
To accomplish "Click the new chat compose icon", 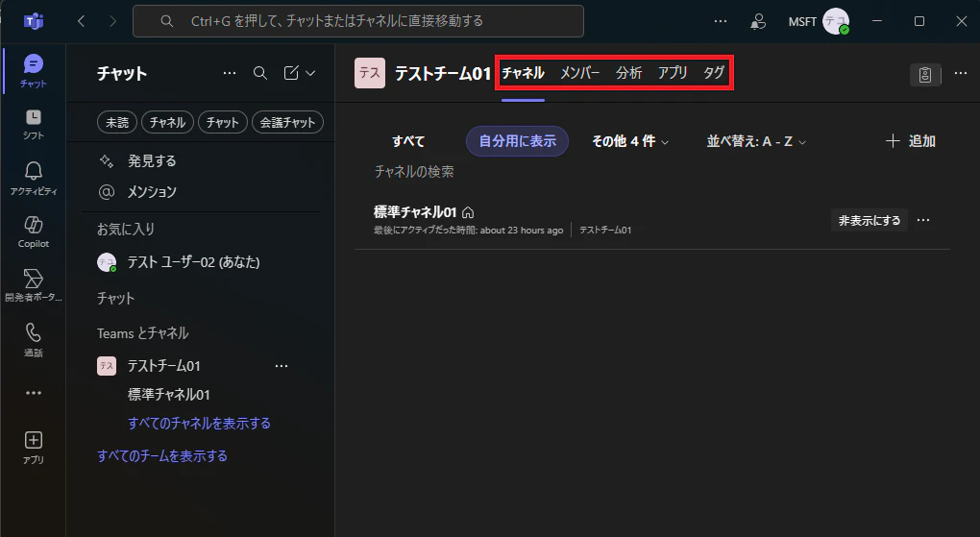I will [291, 73].
